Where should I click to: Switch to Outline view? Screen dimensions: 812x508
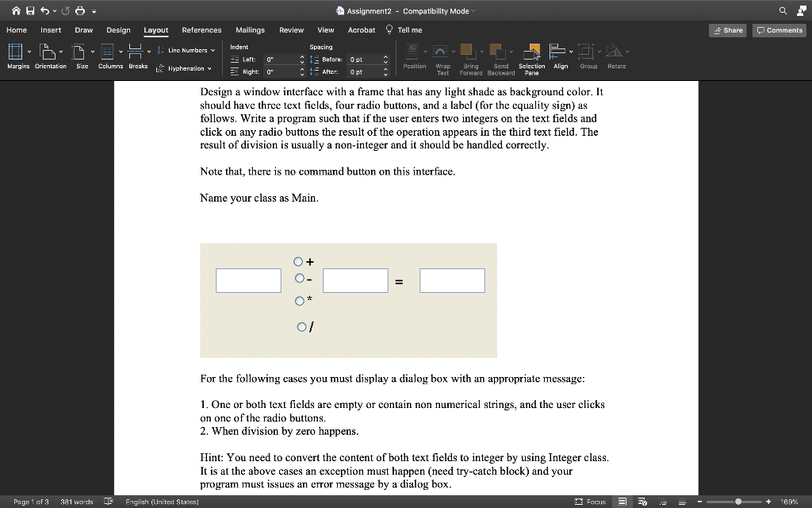[x=663, y=502]
